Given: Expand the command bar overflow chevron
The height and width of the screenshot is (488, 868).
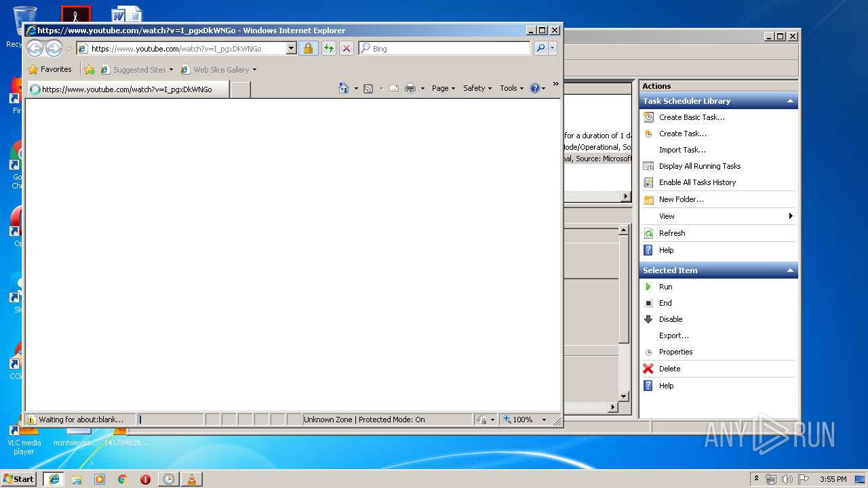Looking at the screenshot, I should [x=556, y=84].
